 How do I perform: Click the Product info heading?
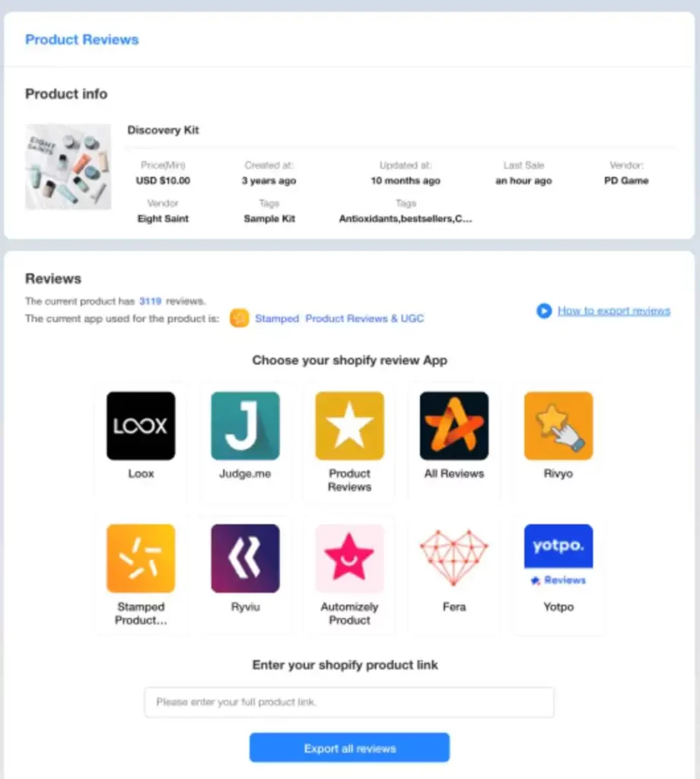pos(66,94)
